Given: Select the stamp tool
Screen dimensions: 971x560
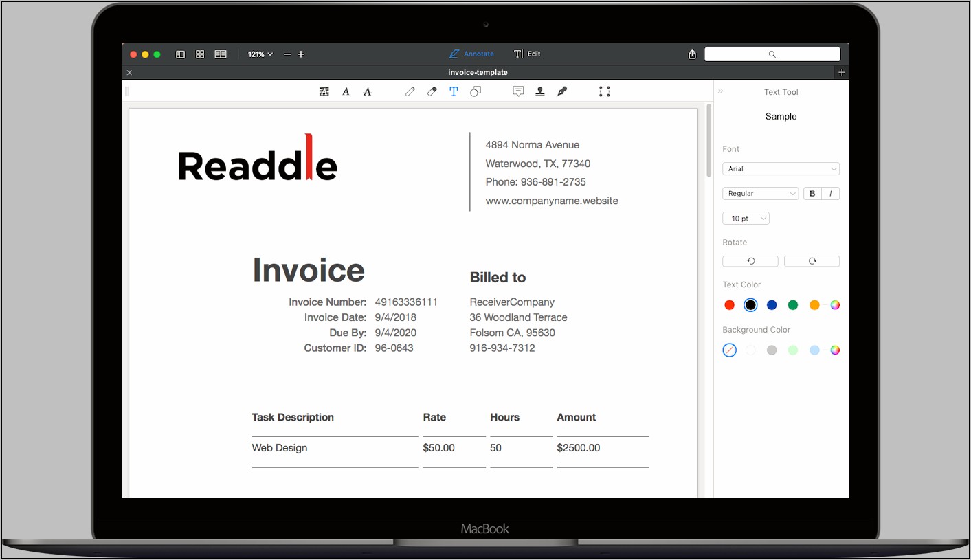Looking at the screenshot, I should coord(540,91).
